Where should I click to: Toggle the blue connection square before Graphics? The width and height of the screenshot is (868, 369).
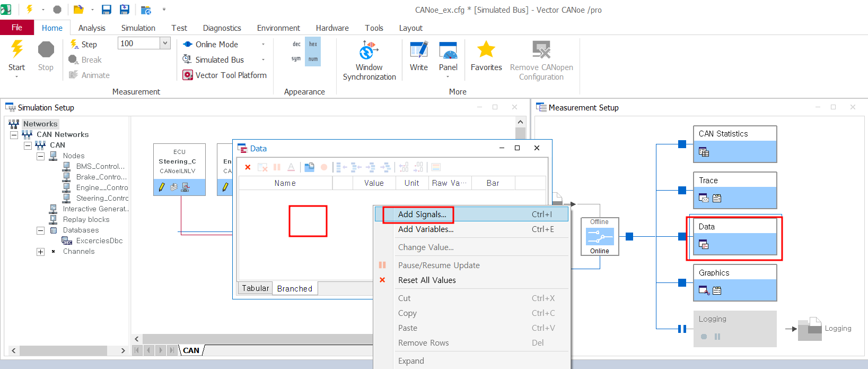[682, 282]
